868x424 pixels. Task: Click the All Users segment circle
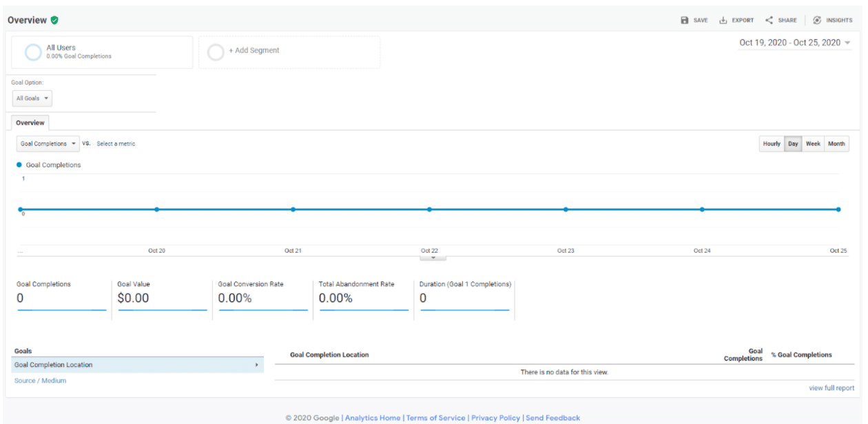33,52
